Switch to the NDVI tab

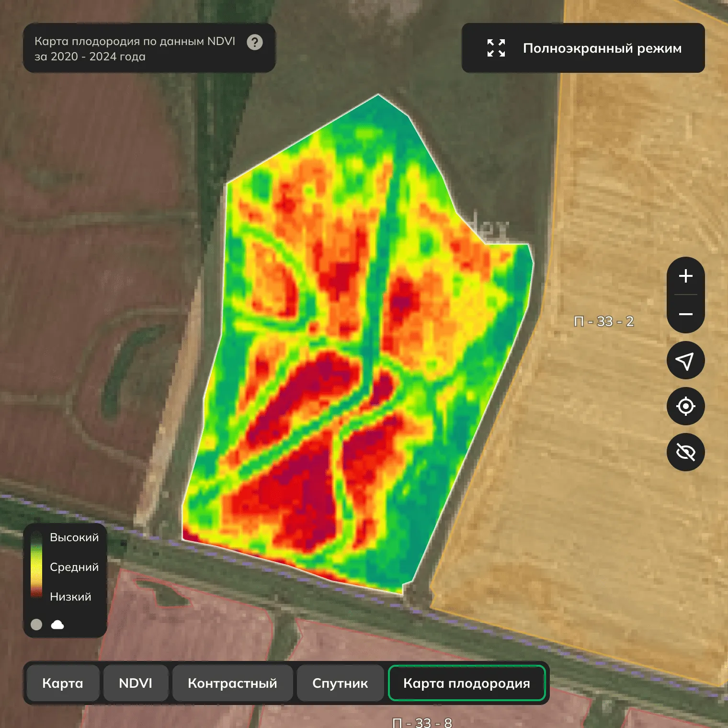[x=136, y=683]
